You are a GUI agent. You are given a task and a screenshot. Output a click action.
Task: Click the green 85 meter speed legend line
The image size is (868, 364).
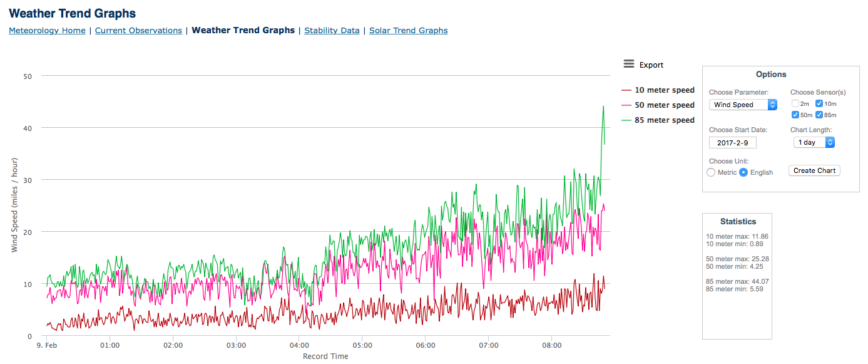(626, 120)
